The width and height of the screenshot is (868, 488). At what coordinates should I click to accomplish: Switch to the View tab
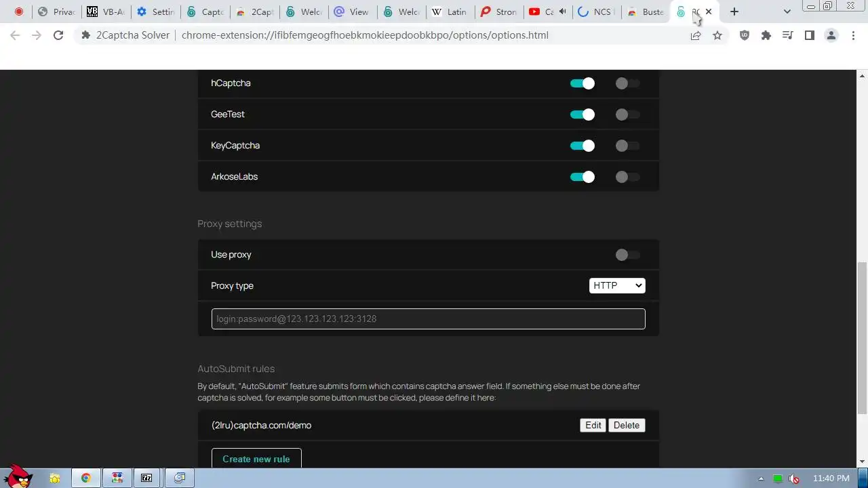click(351, 12)
